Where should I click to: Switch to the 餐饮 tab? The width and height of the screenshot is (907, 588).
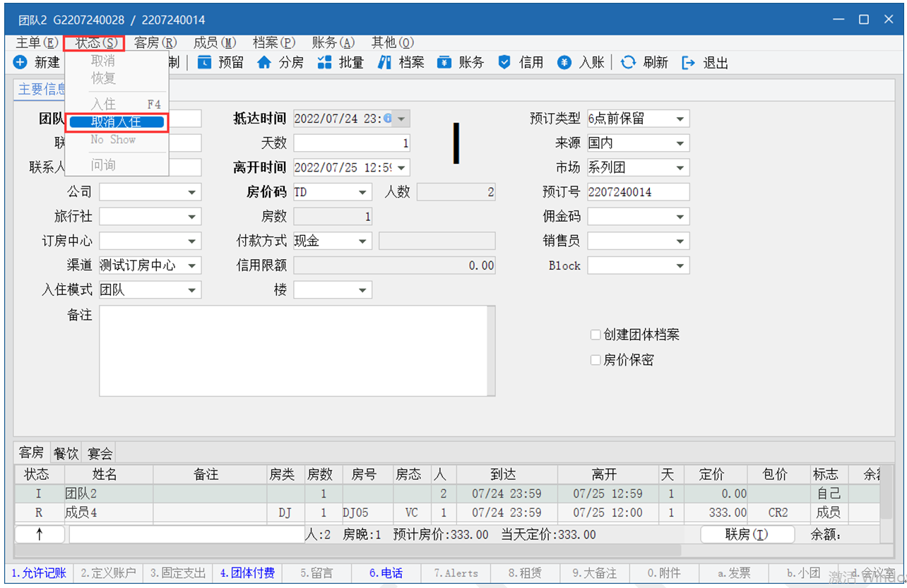pyautogui.click(x=66, y=453)
